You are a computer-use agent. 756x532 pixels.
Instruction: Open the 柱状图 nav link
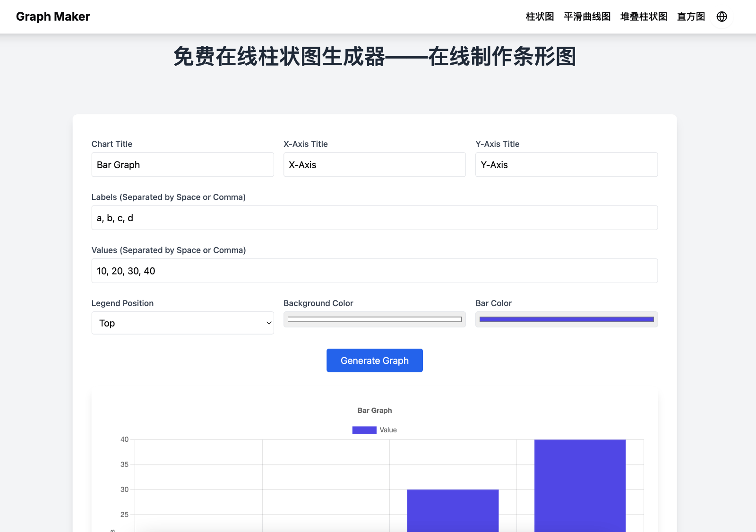pos(540,17)
